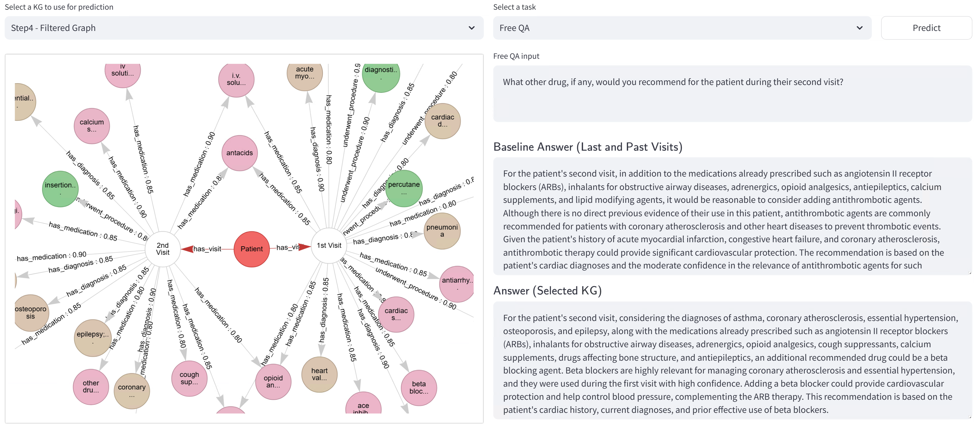Select the calcium supplement node
This screenshot has width=980, height=426.
(x=92, y=126)
